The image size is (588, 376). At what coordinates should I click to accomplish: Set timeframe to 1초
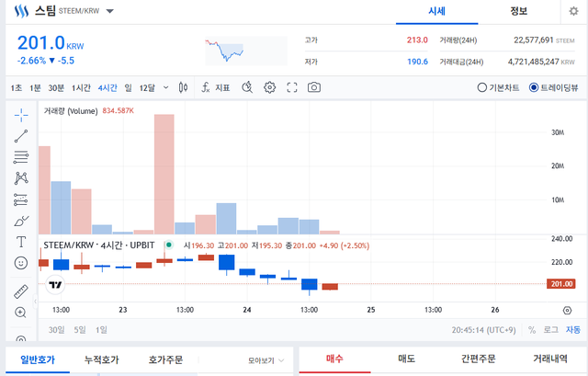click(17, 88)
